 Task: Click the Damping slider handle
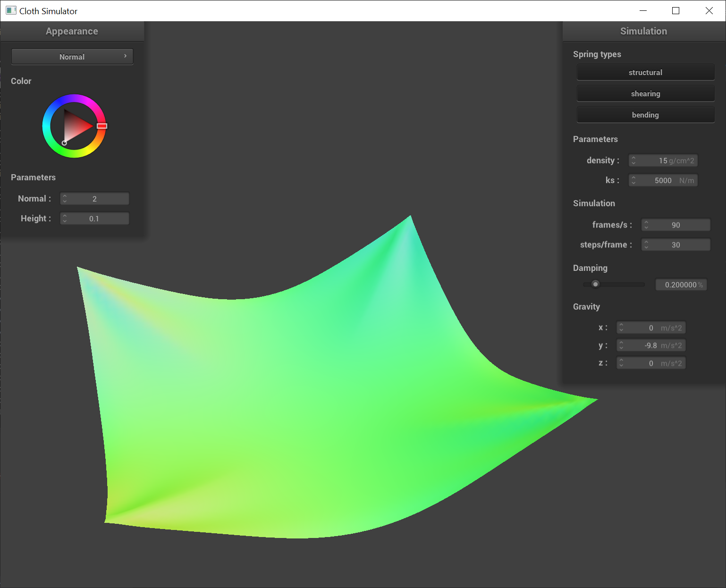(x=596, y=284)
